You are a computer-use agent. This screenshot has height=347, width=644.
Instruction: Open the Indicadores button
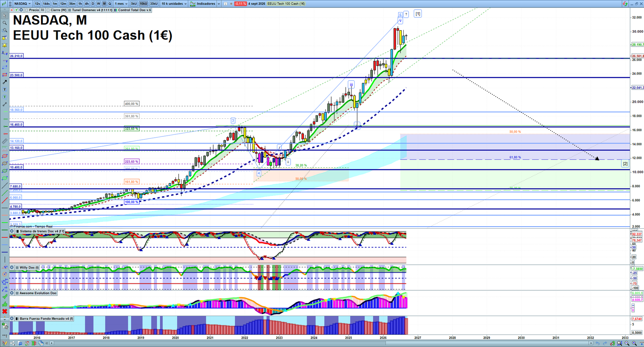[x=203, y=4]
